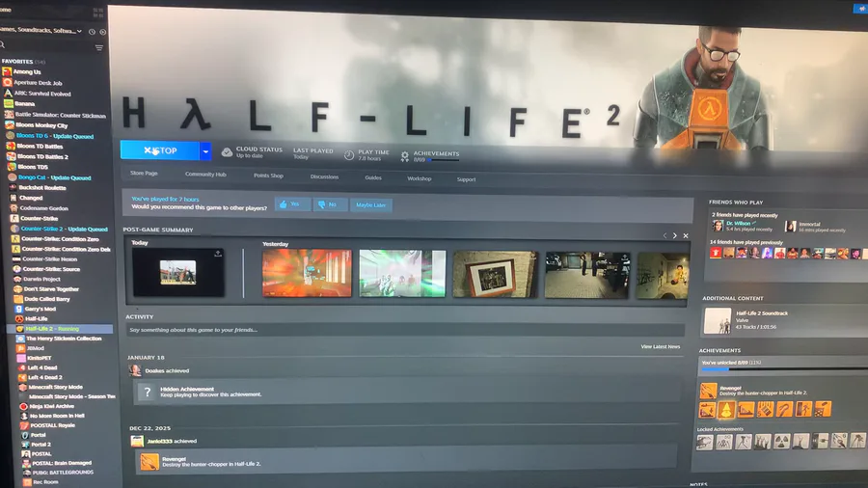Open the library filter settings icon
Image resolution: width=868 pixels, height=488 pixels.
coord(99,47)
